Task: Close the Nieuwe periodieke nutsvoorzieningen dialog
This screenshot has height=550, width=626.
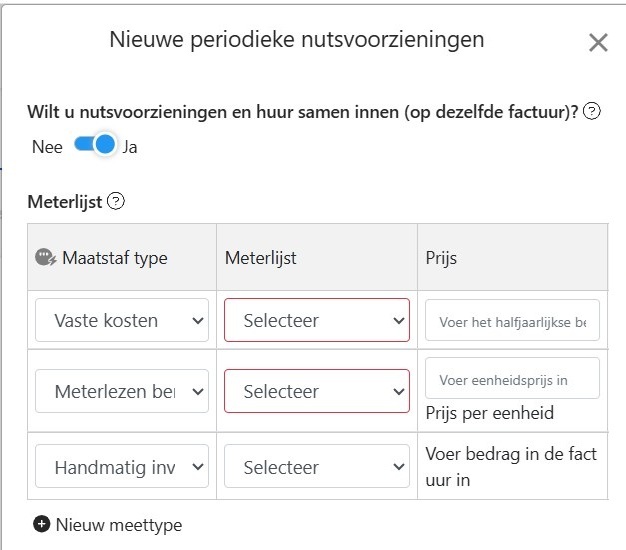Action: coord(598,42)
